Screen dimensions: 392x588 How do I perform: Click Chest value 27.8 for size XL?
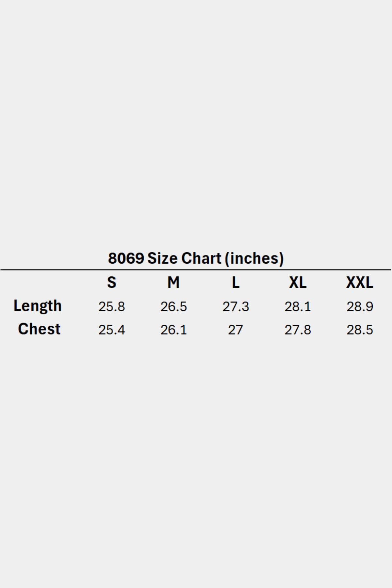[x=298, y=330]
